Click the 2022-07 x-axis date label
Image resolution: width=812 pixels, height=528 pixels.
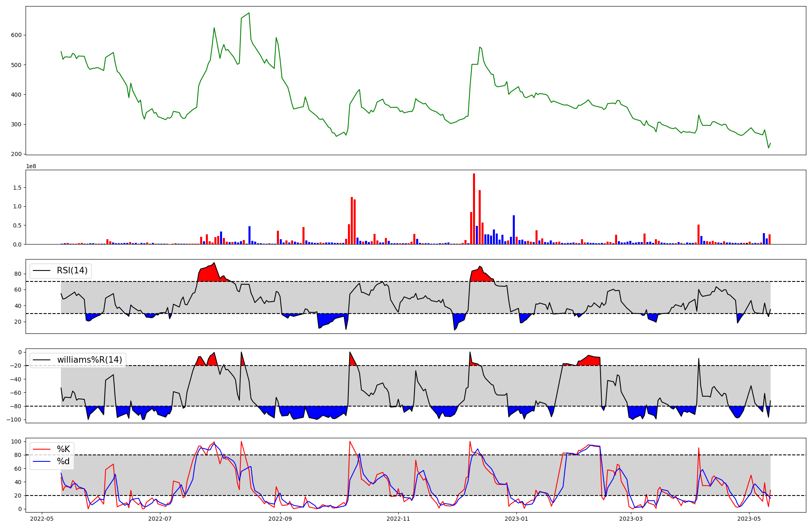[161, 519]
